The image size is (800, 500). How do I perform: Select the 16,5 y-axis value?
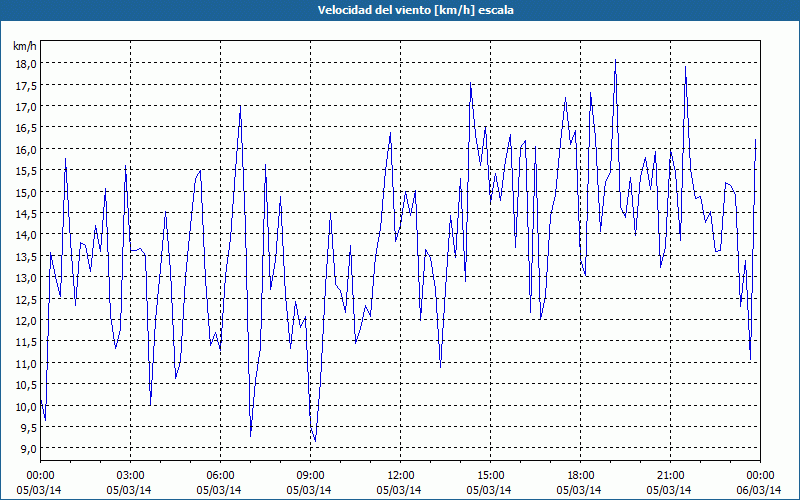[x=27, y=128]
